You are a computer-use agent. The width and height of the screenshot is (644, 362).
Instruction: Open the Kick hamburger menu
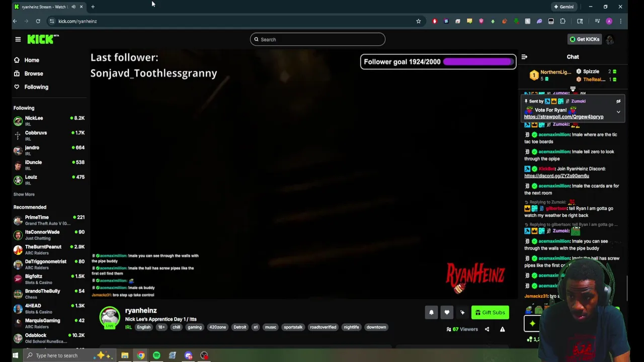pyautogui.click(x=18, y=39)
